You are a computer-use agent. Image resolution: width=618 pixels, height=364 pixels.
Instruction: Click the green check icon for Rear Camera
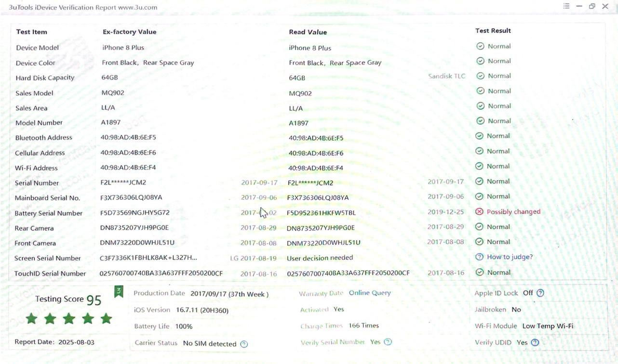(x=479, y=227)
